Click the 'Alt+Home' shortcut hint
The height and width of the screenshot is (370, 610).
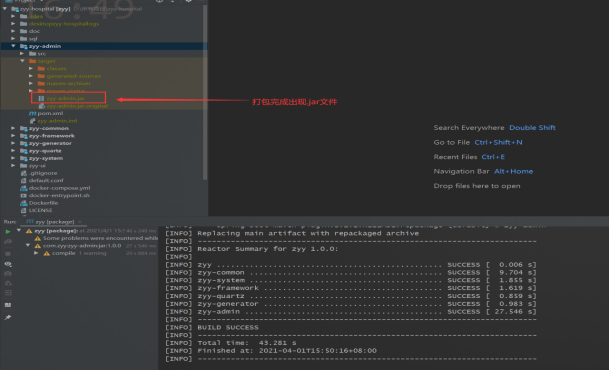pyautogui.click(x=514, y=172)
